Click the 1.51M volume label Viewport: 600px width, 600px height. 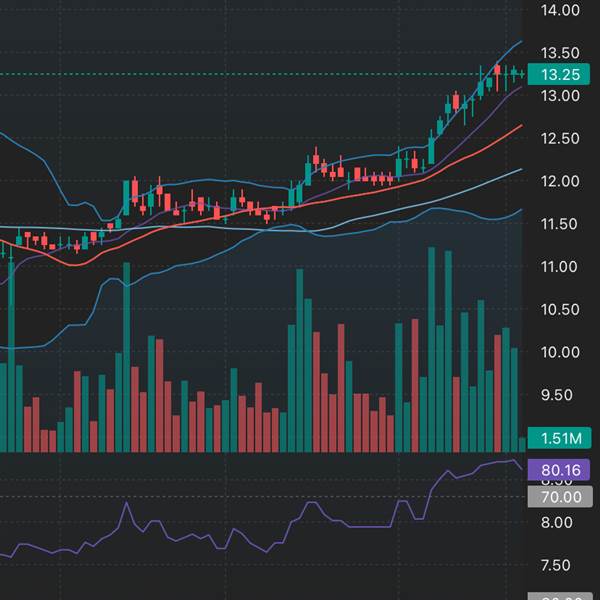click(559, 438)
